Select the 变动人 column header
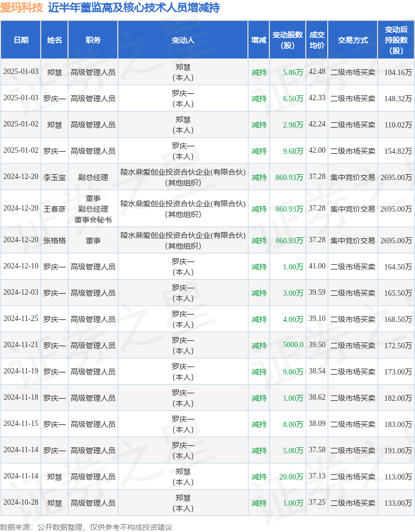Viewport: 415px width, 532px height. [x=183, y=40]
